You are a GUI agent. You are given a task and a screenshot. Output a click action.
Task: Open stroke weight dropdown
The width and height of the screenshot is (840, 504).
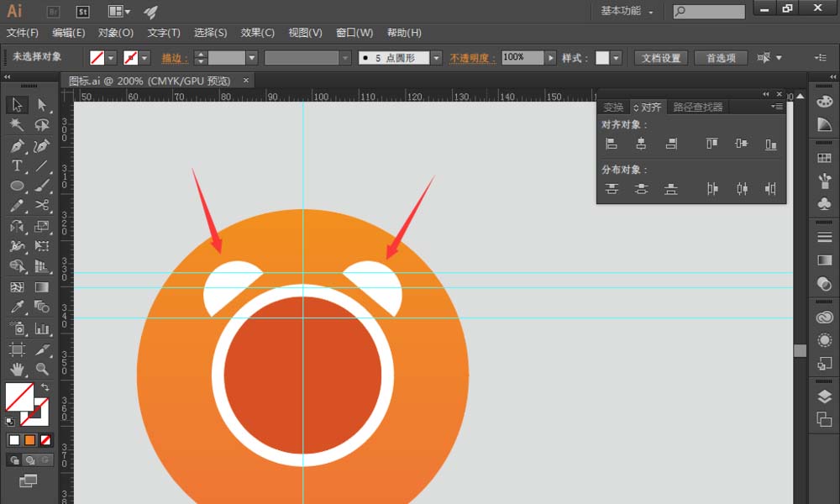pos(252,58)
